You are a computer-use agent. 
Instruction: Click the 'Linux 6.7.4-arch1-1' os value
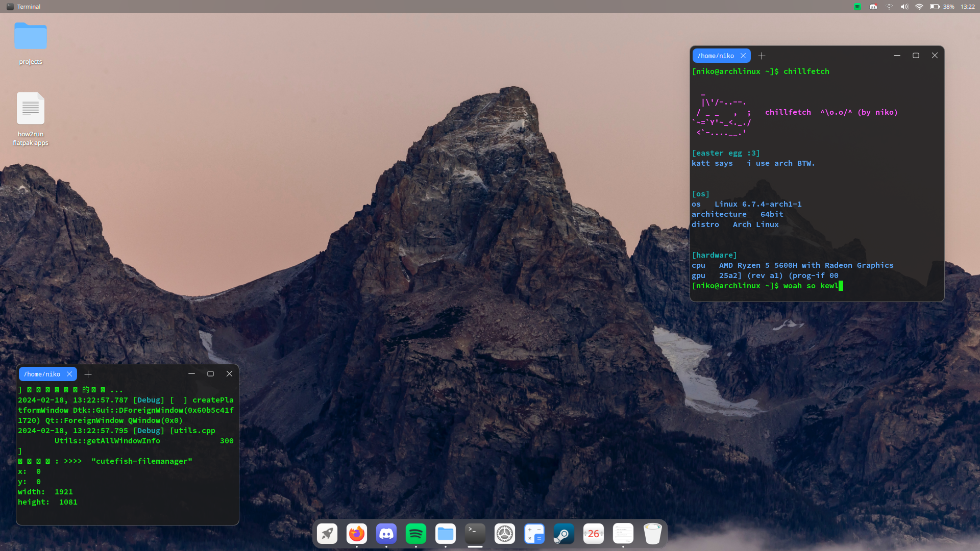758,204
